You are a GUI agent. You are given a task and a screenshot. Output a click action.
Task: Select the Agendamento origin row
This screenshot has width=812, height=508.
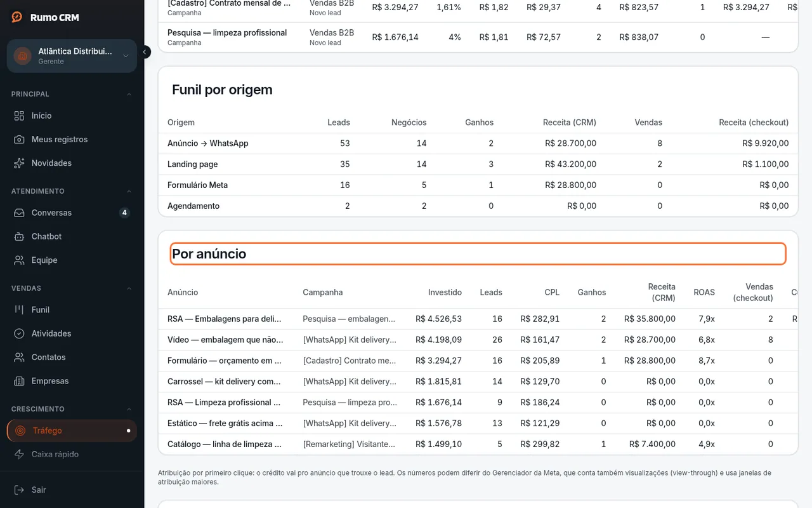point(478,206)
